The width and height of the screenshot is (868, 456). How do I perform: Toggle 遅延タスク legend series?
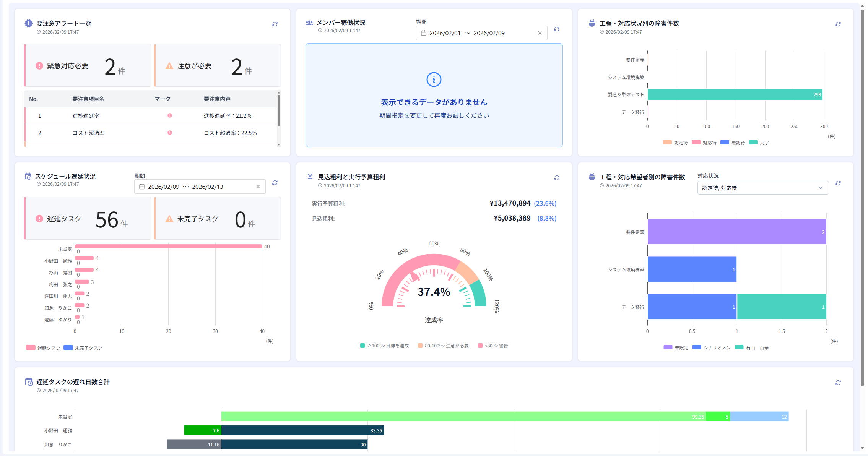tap(43, 348)
